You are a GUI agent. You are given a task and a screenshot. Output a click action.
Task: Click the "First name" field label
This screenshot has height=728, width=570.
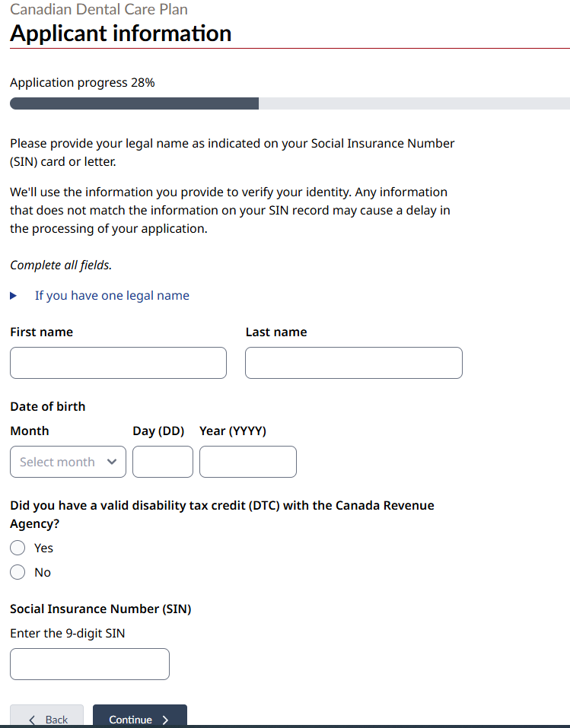click(41, 332)
